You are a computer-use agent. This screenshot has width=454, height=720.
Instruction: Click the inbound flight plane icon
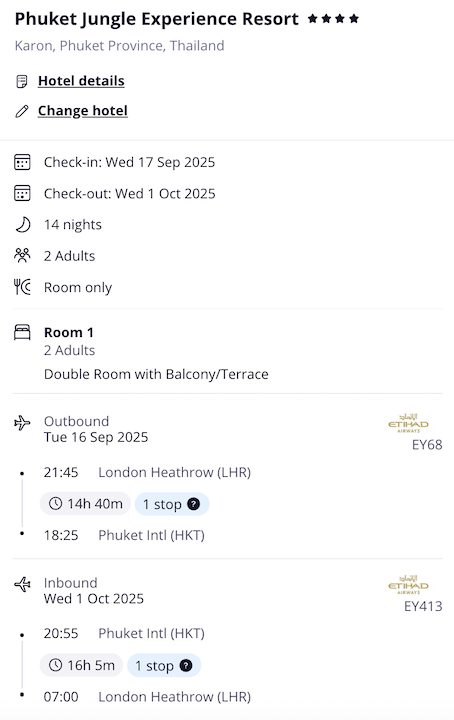pyautogui.click(x=22, y=584)
